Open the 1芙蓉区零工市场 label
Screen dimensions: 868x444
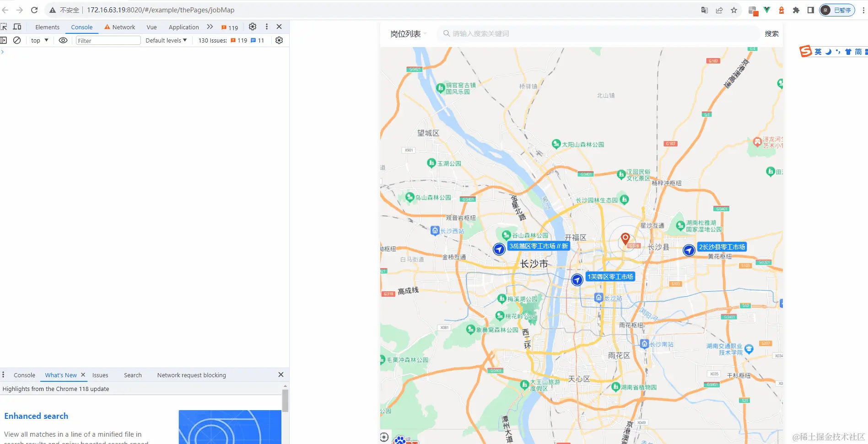(x=610, y=277)
